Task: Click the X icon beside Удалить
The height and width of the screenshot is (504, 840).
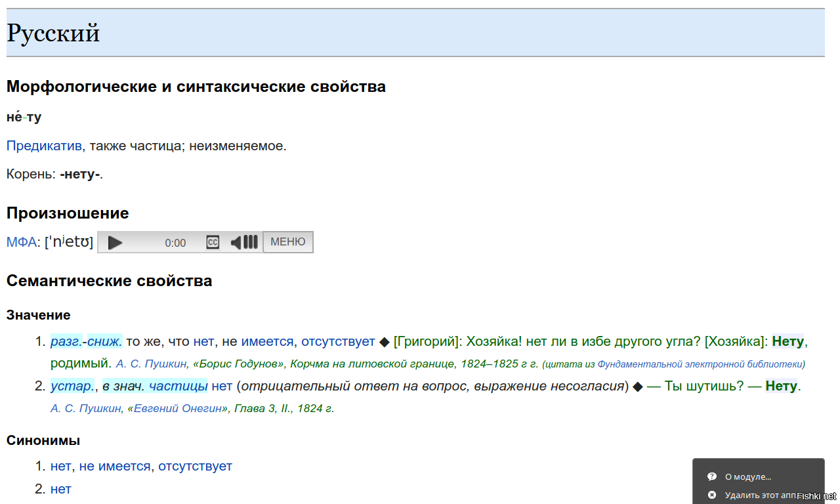Action: pos(712,495)
